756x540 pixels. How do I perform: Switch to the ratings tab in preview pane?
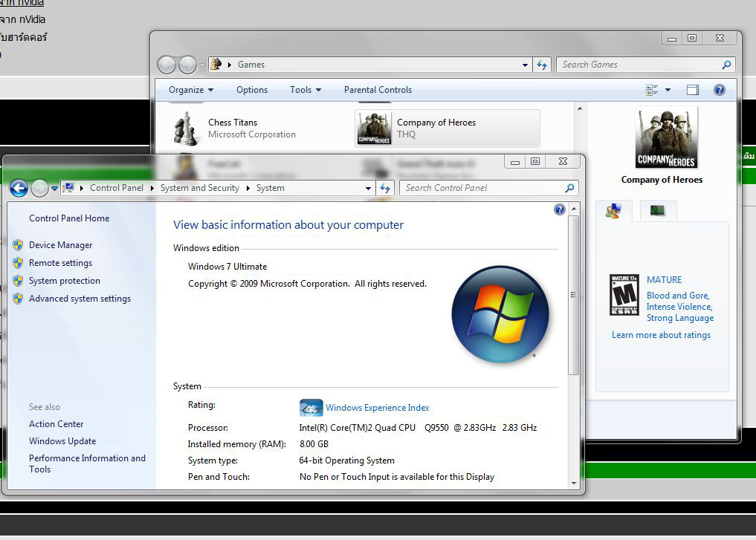(613, 211)
